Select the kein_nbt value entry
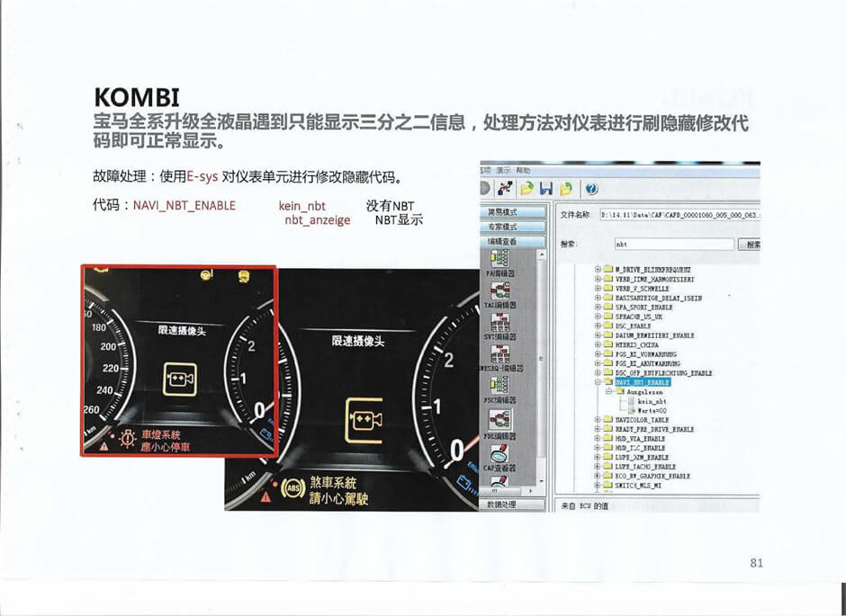846x616 pixels. pos(652,401)
